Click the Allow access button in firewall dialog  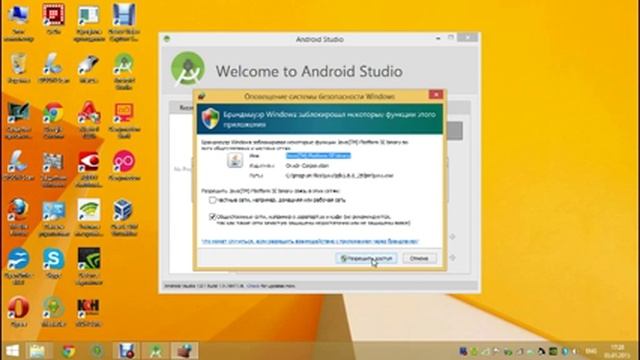pyautogui.click(x=366, y=258)
